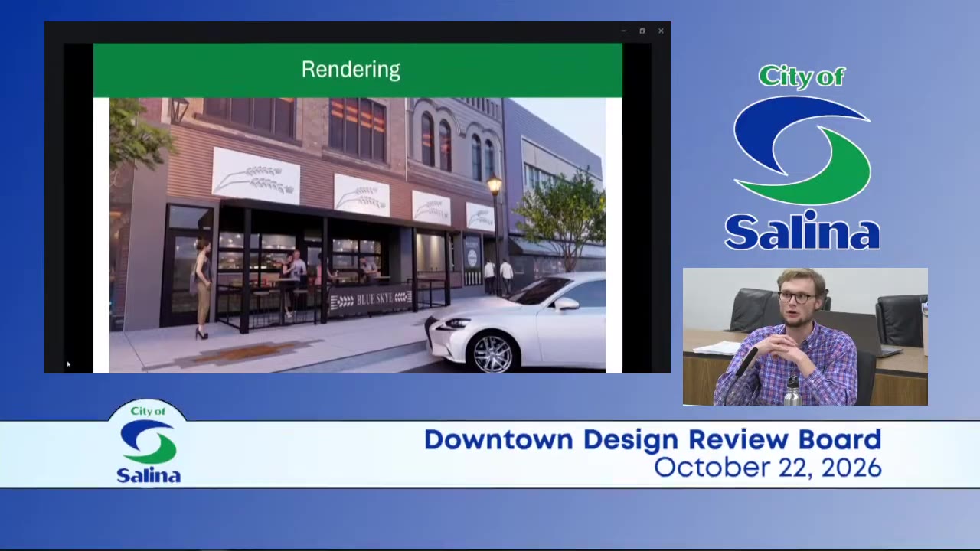
Task: Click the white car in rendering
Action: (x=517, y=321)
